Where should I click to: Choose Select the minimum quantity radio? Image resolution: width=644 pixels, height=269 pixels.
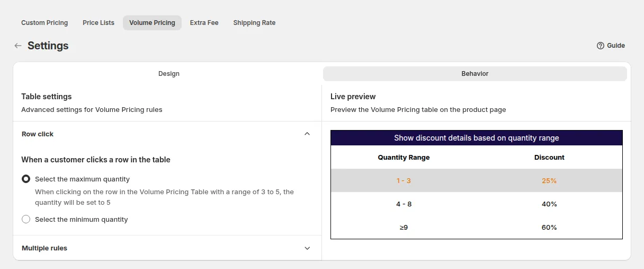click(26, 219)
